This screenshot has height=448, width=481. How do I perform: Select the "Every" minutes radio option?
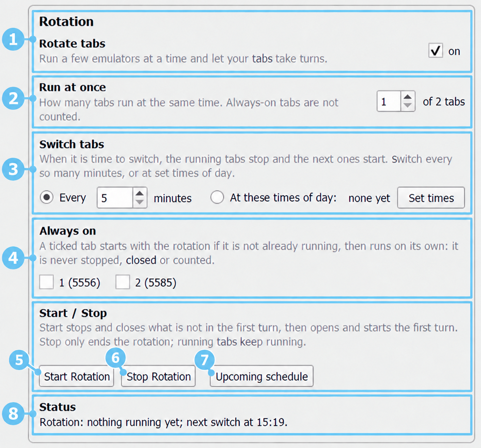(x=47, y=198)
